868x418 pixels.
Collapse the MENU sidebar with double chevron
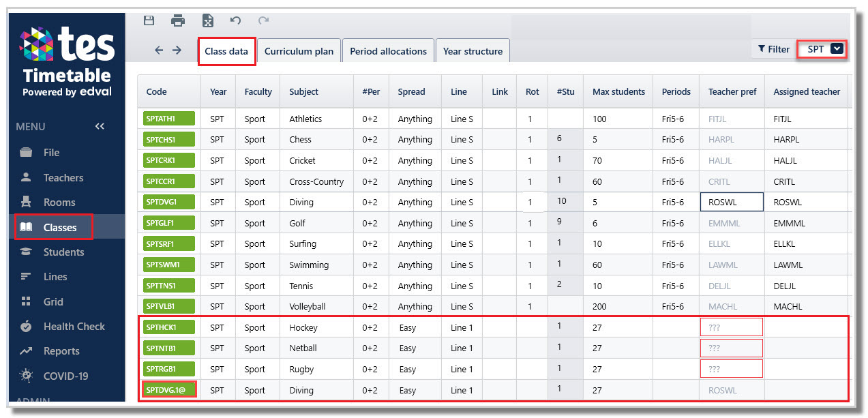[100, 127]
